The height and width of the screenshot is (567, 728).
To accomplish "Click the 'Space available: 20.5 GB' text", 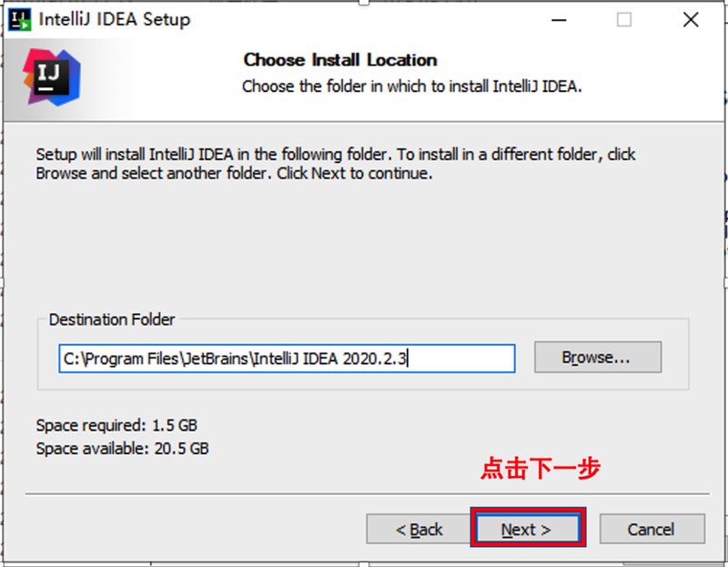I will point(122,449).
